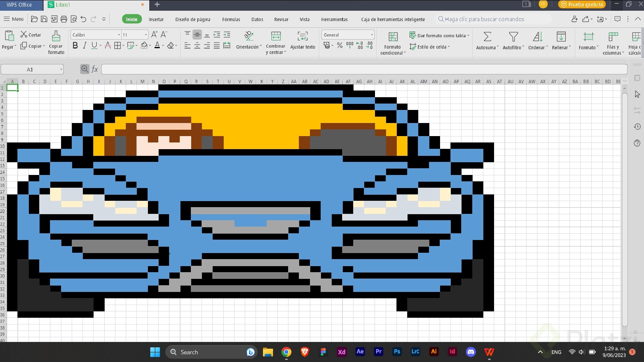Click the eraser clear icon
Screen dimensions: 644x362
171,45
